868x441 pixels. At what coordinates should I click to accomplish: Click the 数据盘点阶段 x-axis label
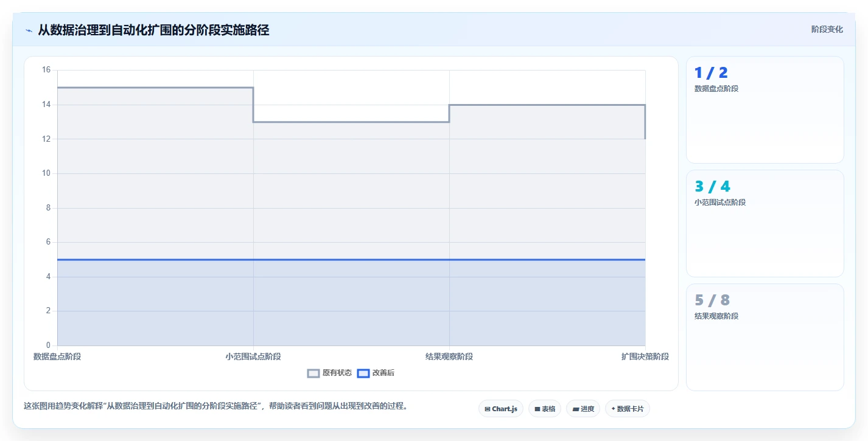click(57, 356)
